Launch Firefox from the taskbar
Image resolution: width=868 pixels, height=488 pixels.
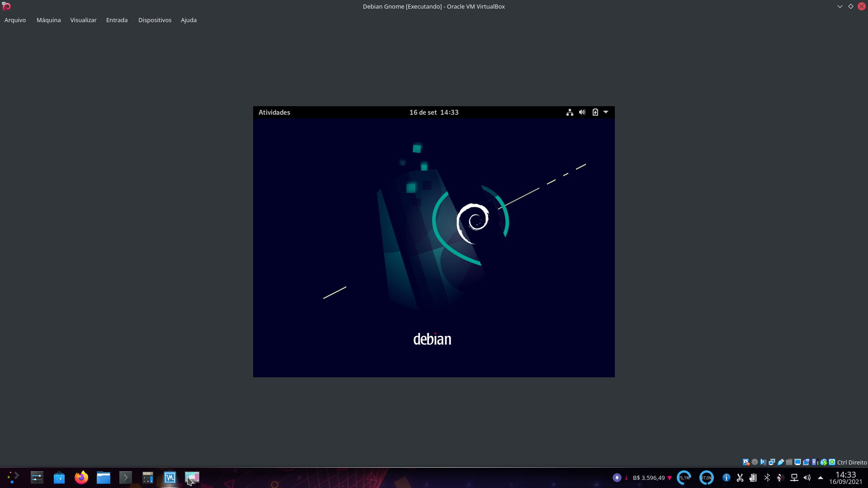(x=81, y=478)
